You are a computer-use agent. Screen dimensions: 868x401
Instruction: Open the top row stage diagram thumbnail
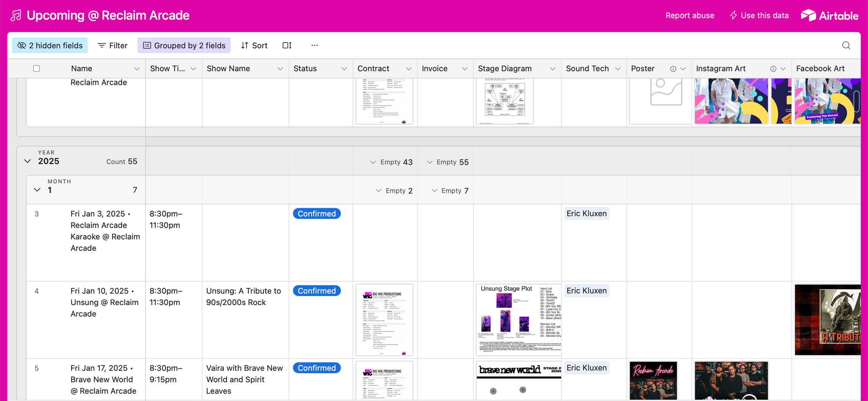coord(505,101)
